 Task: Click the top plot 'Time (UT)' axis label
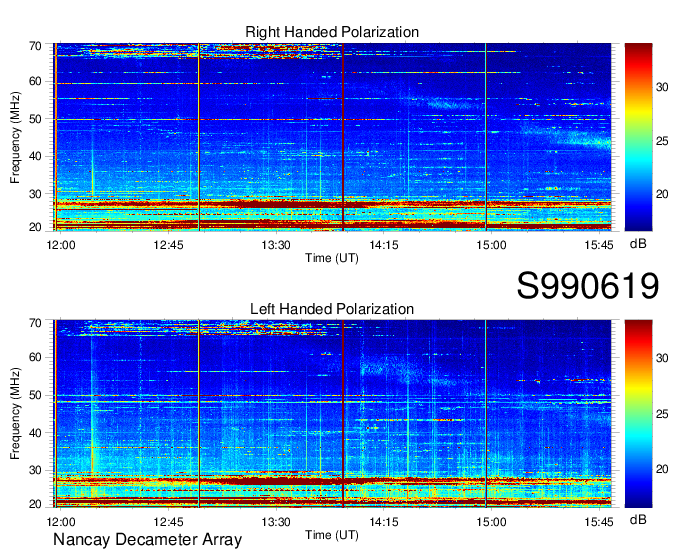point(332,258)
